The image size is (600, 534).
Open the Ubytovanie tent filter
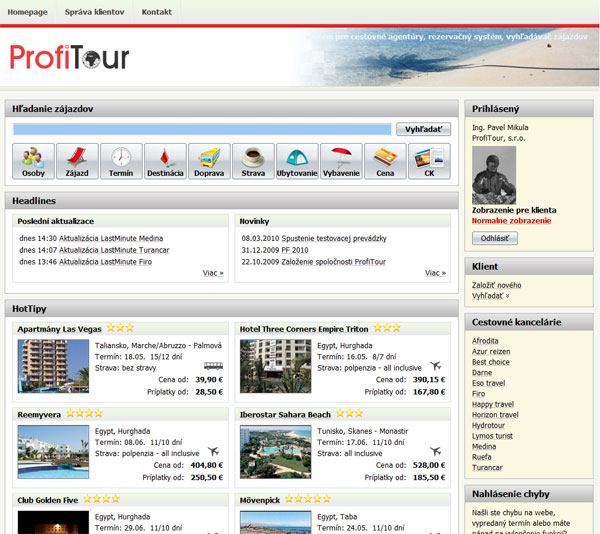297,161
